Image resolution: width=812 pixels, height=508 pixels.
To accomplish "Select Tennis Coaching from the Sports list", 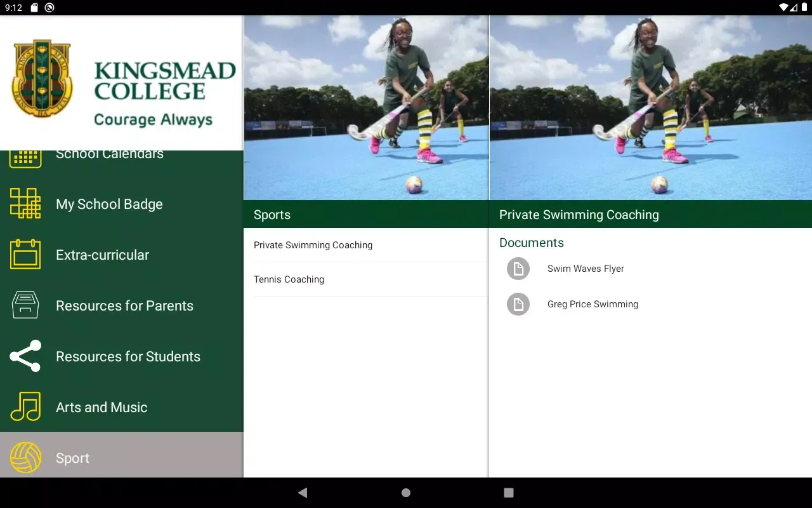I will click(289, 279).
